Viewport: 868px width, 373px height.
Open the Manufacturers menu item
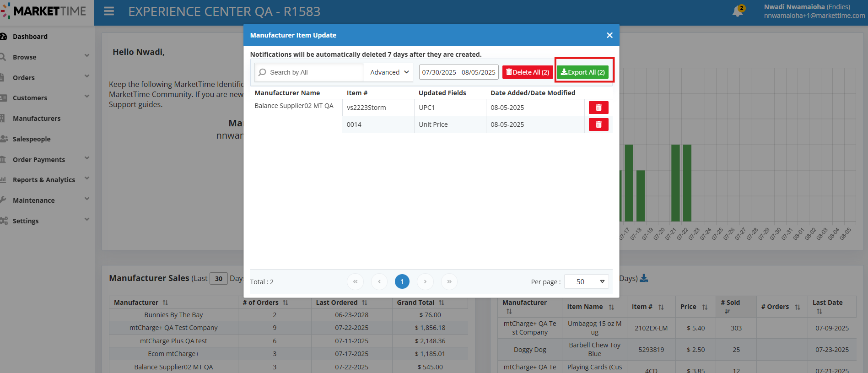(37, 119)
